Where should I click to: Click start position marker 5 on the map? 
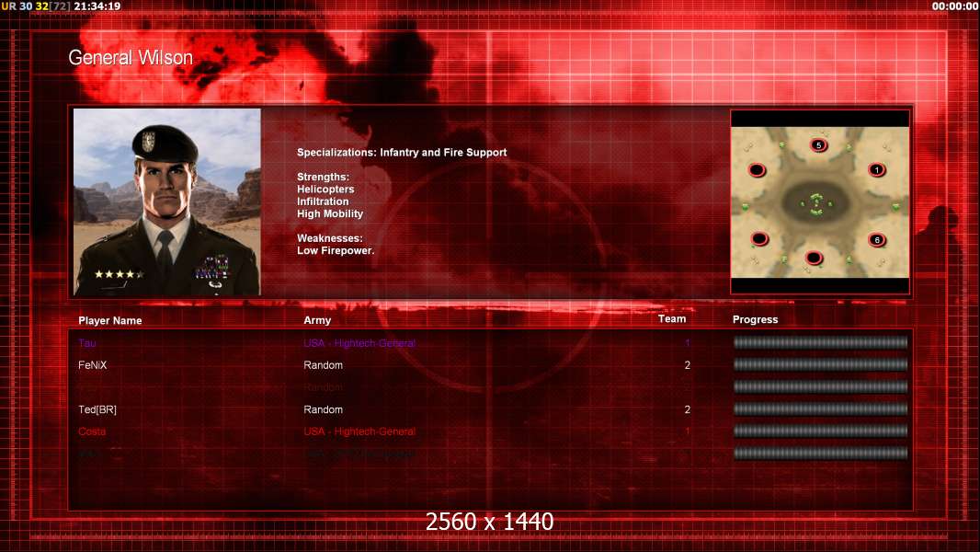point(819,145)
